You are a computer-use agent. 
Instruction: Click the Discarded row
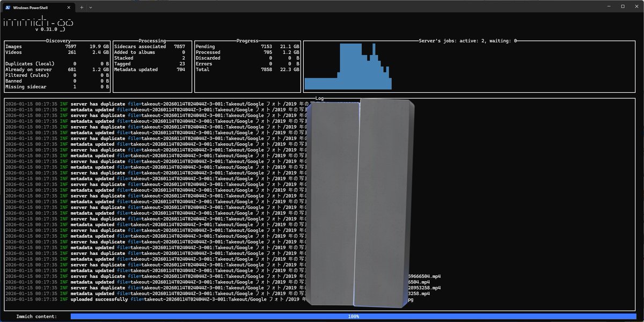pos(247,58)
